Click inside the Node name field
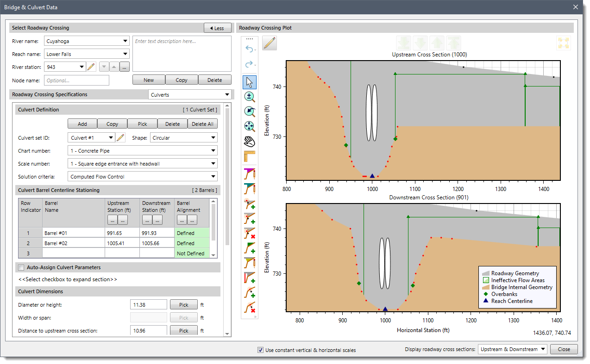This screenshot has height=364, width=590. [x=76, y=80]
